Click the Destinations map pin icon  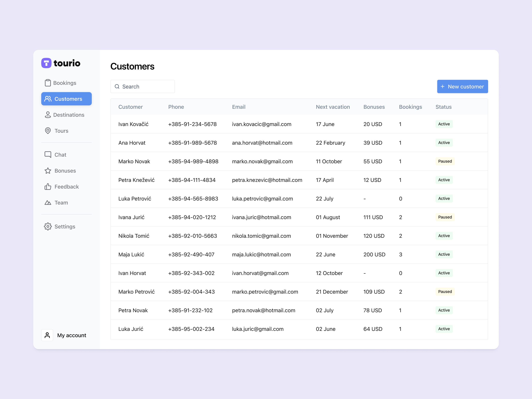48,115
